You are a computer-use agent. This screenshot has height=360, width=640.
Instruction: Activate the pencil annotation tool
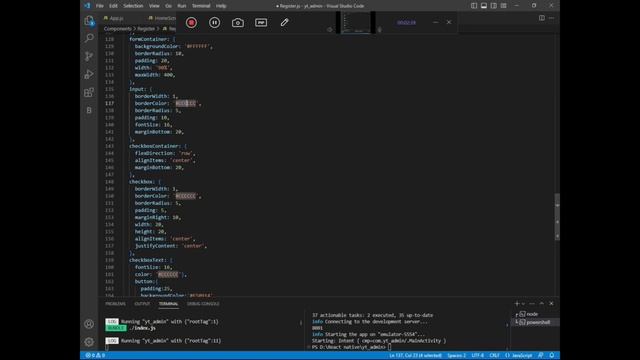tap(284, 22)
